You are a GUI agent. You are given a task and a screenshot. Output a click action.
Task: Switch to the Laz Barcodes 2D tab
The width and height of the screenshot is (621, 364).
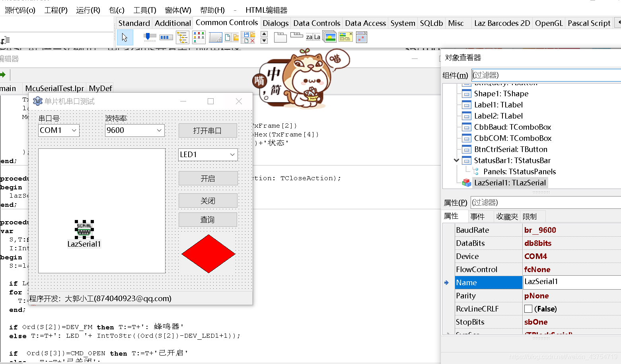(x=502, y=23)
